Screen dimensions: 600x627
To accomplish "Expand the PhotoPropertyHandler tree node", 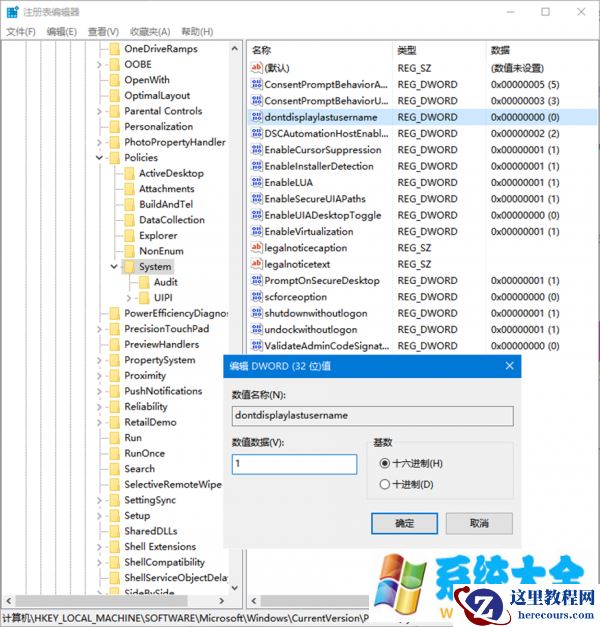I will point(99,142).
